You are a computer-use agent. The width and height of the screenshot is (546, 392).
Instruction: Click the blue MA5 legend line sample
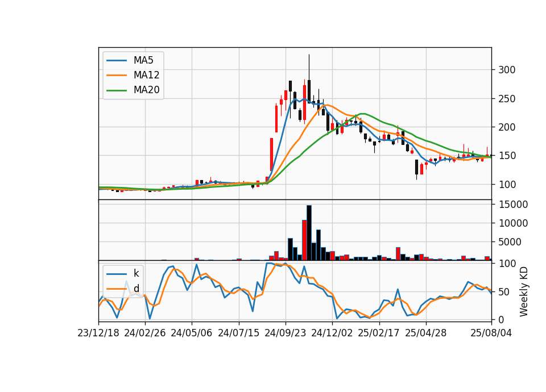[x=117, y=61]
